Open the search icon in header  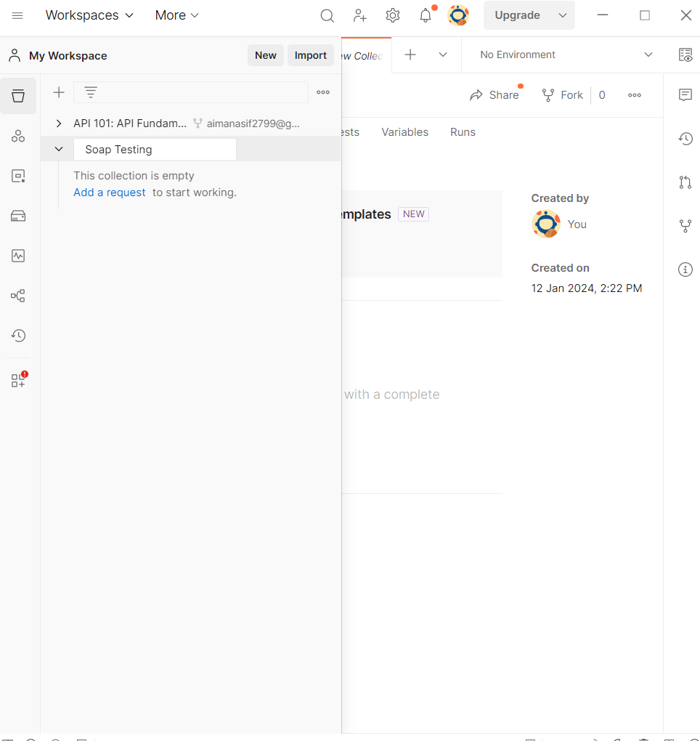pyautogui.click(x=327, y=15)
